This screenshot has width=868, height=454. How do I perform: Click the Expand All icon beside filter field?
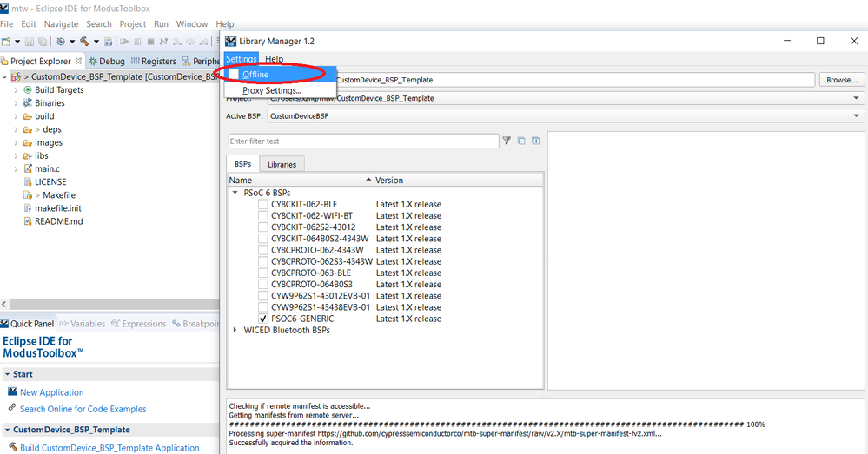tap(536, 141)
